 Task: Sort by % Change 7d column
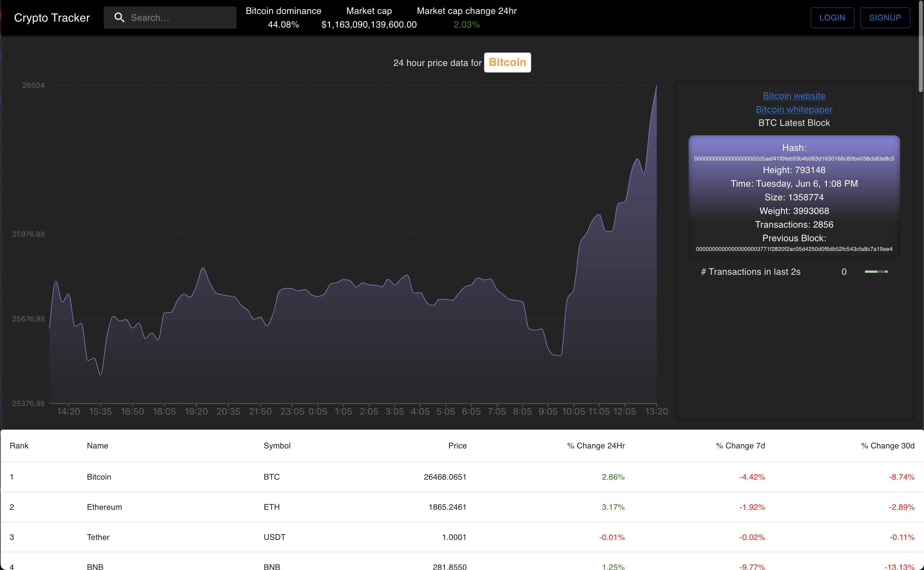[740, 446]
